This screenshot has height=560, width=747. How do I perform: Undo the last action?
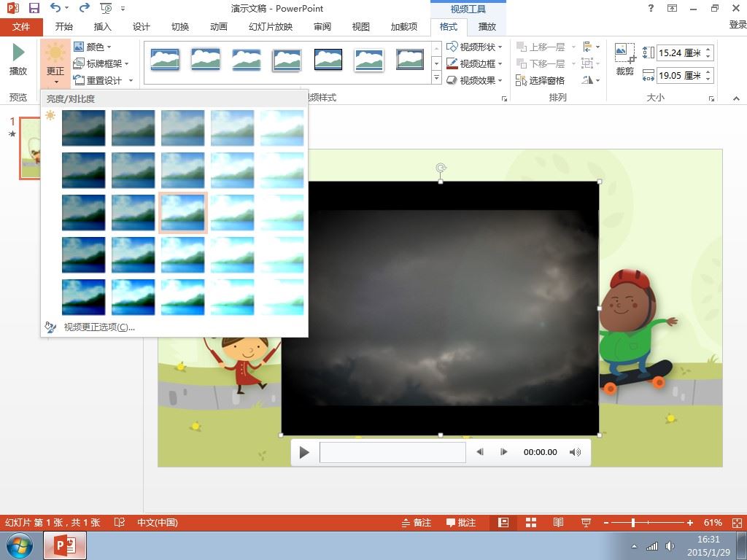(55, 8)
